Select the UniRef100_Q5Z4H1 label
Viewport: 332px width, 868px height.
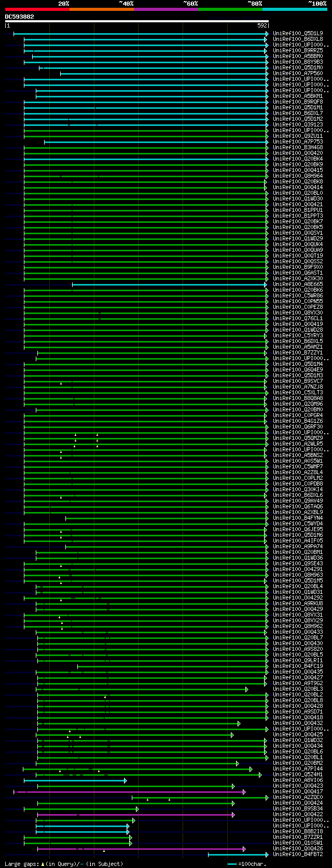tap(298, 774)
